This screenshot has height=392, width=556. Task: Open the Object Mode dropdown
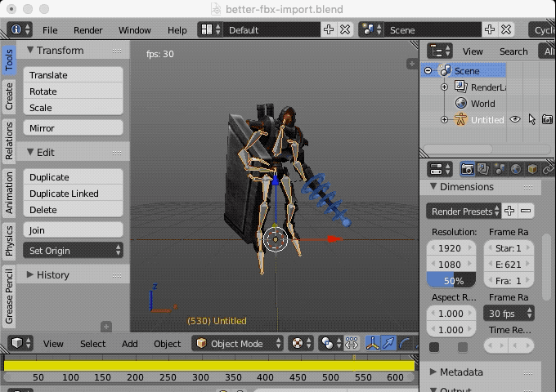click(x=238, y=344)
